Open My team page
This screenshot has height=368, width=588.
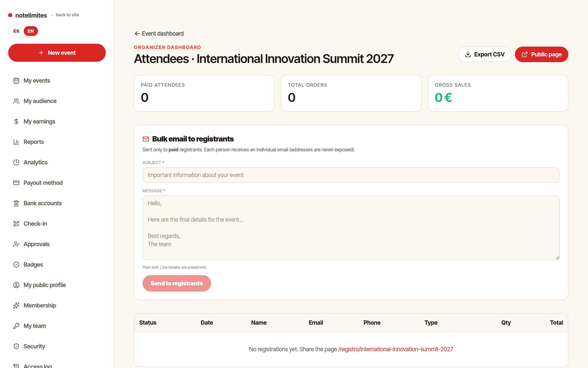pos(57,326)
